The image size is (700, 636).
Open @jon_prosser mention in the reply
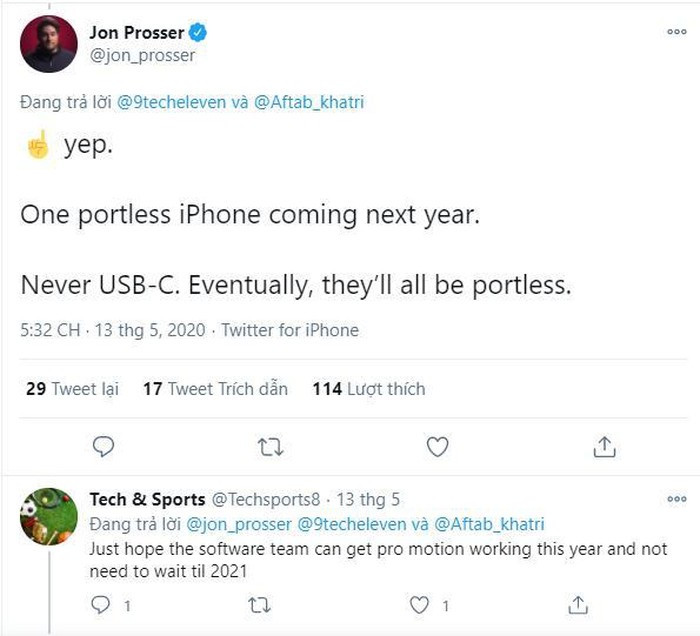tap(232, 523)
